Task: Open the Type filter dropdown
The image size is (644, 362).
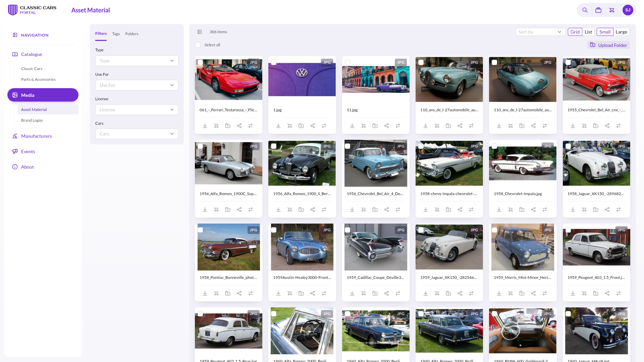Action: click(137, 61)
